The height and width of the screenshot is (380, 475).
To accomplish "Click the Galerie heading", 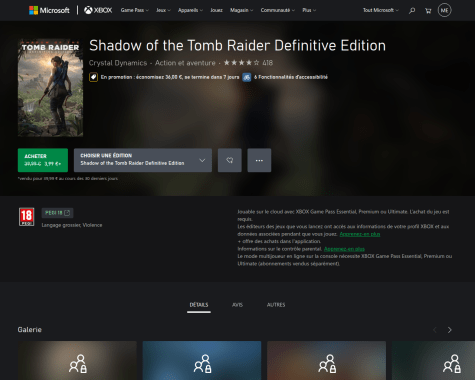I will click(x=30, y=330).
